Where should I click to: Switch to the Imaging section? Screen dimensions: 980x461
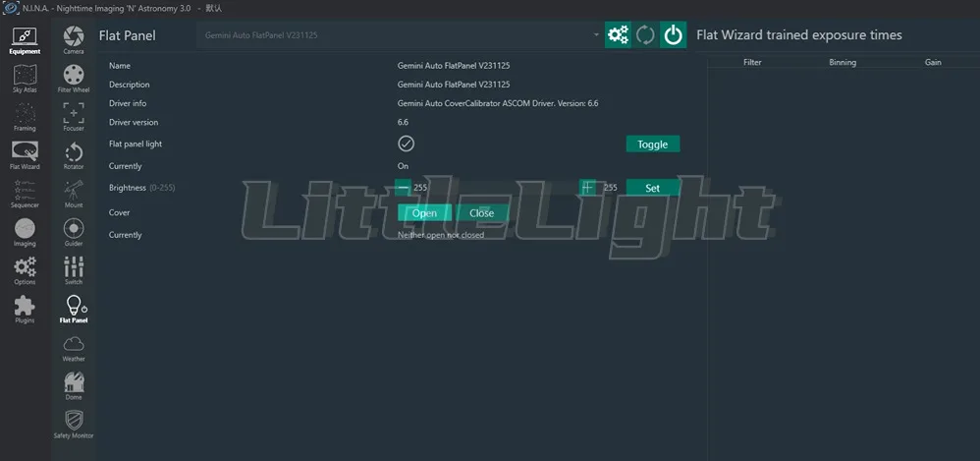25,233
